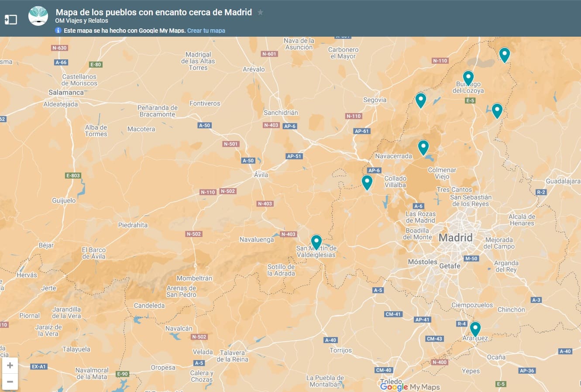Click the AP-61 road badge
Image resolution: width=581 pixels, height=392 pixels.
[x=361, y=131]
